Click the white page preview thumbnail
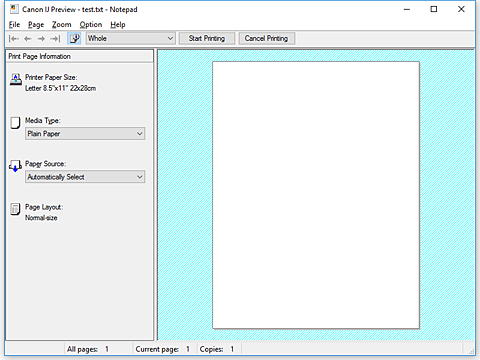The width and height of the screenshot is (480, 360). 316,195
